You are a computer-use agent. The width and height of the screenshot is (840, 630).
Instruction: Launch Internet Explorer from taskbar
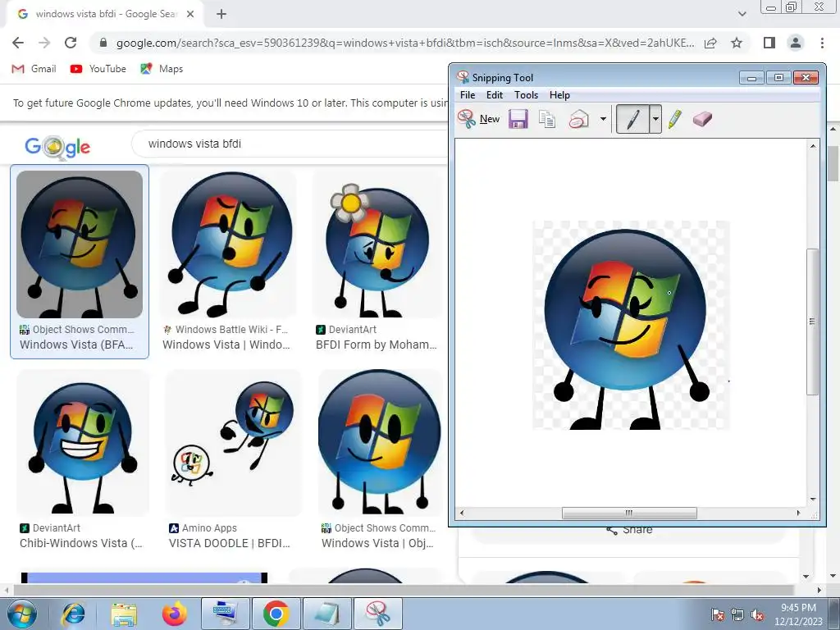click(x=73, y=614)
